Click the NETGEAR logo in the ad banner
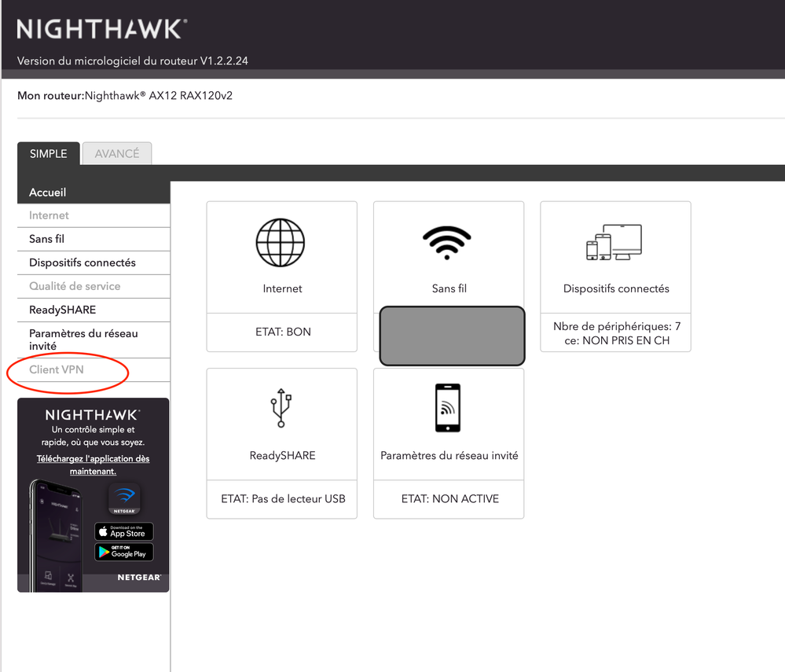The width and height of the screenshot is (785, 672). coord(139,578)
